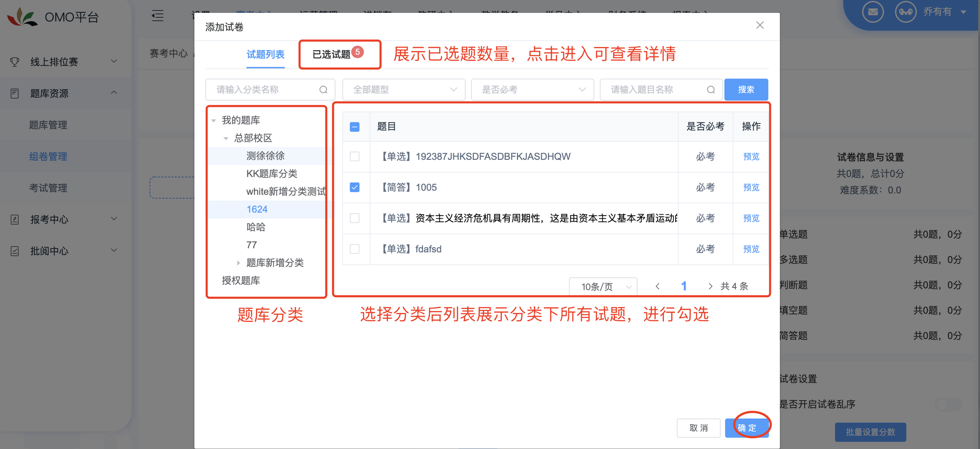Click the question name search input
Image resolution: width=980 pixels, height=449 pixels.
click(x=661, y=89)
